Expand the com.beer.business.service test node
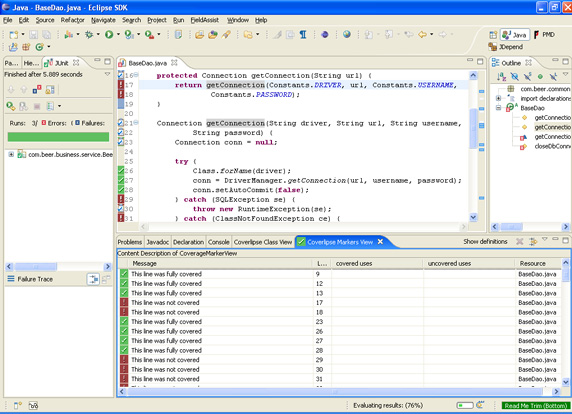572x414 pixels. click(x=11, y=155)
